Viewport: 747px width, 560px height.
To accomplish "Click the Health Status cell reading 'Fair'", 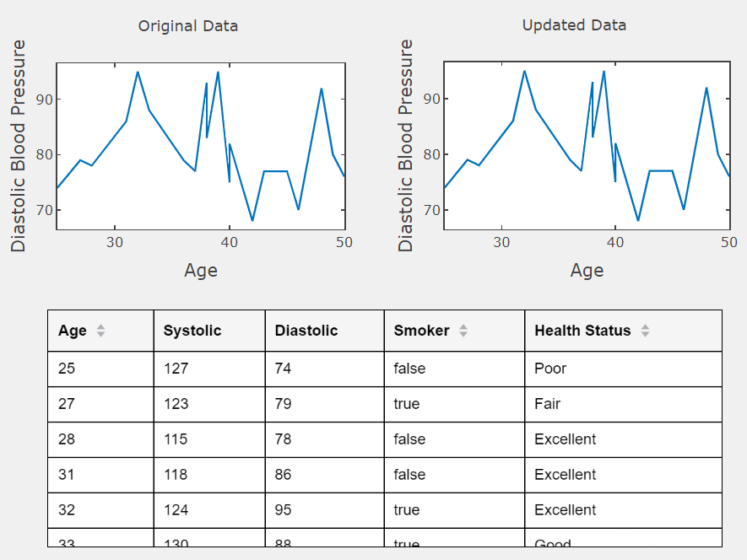I will (x=622, y=404).
